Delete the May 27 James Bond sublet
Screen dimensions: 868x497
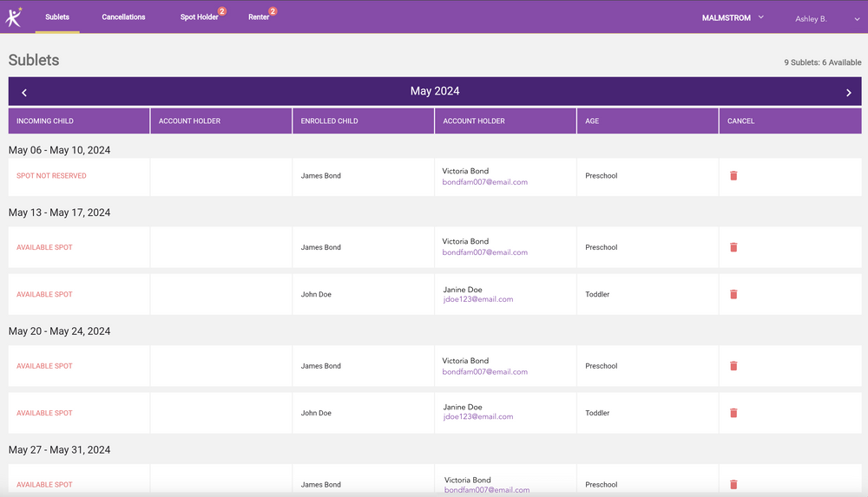coord(733,485)
